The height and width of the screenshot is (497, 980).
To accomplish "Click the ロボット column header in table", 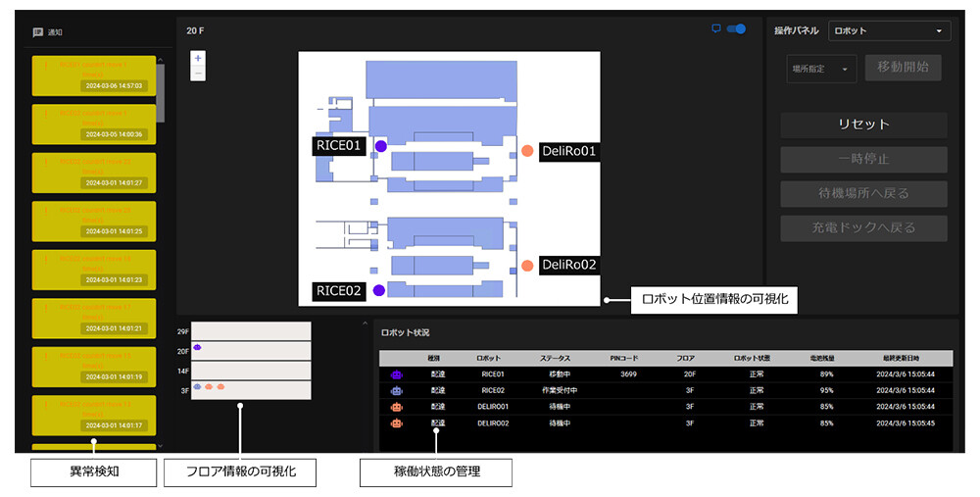I will (488, 358).
